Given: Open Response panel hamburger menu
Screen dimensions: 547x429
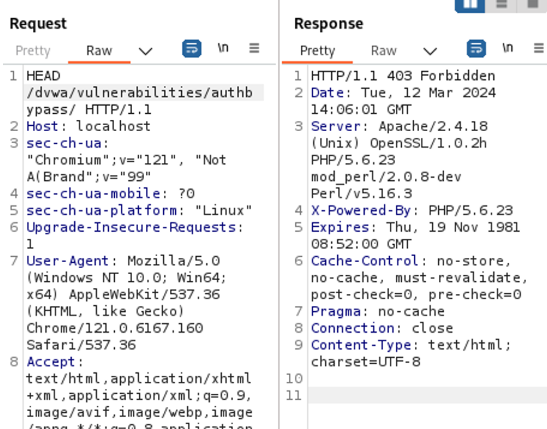Looking at the screenshot, I should (x=539, y=48).
